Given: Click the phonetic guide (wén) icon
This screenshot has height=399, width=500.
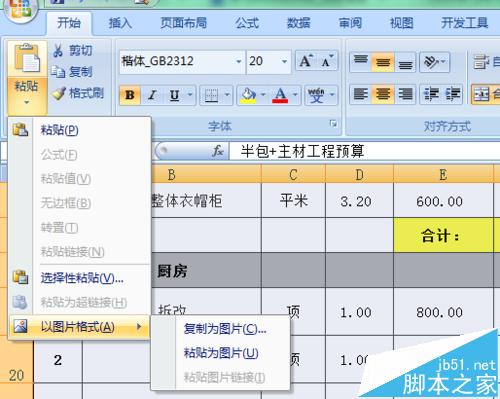Looking at the screenshot, I should [x=316, y=95].
